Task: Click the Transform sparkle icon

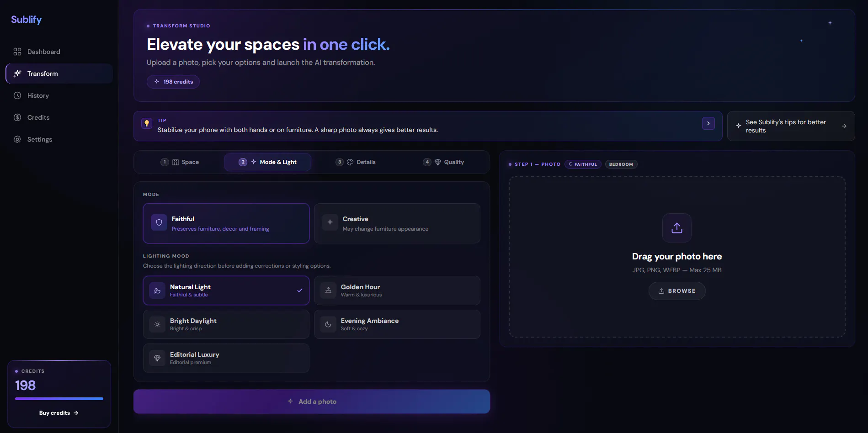Action: pos(17,74)
